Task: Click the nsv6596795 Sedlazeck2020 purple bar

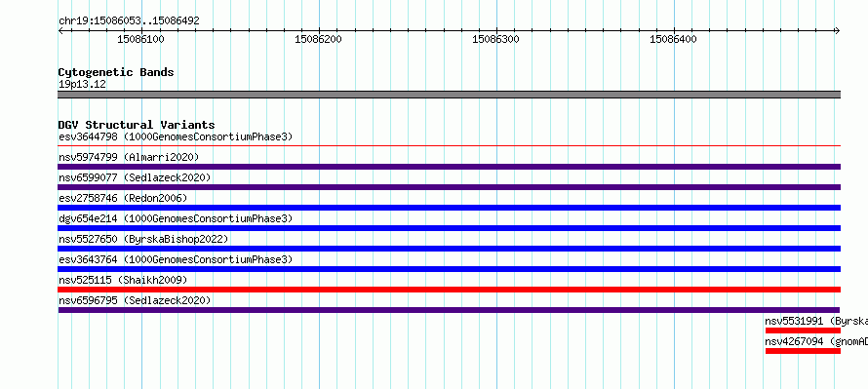Action: coord(449,310)
